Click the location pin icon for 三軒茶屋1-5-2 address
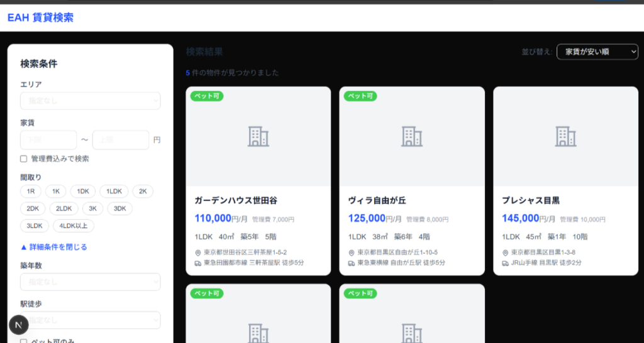The image size is (644, 343). point(198,253)
